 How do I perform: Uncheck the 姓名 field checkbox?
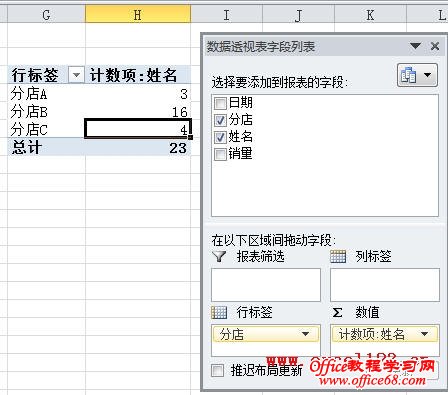pyautogui.click(x=220, y=137)
